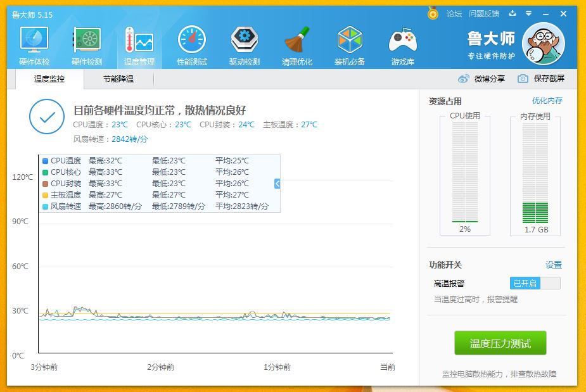Open the title bar dropdown menu arrow
This screenshot has height=392, width=586.
pyautogui.click(x=528, y=13)
